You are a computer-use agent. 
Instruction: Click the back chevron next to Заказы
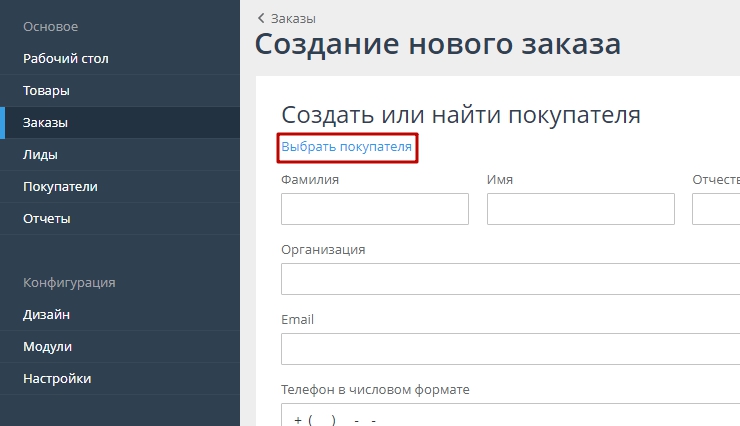tap(261, 18)
